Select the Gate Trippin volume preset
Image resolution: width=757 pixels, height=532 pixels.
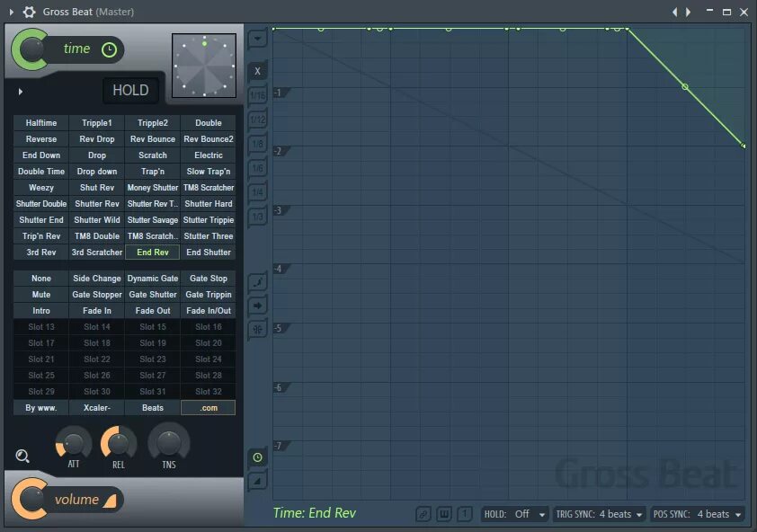pos(209,295)
